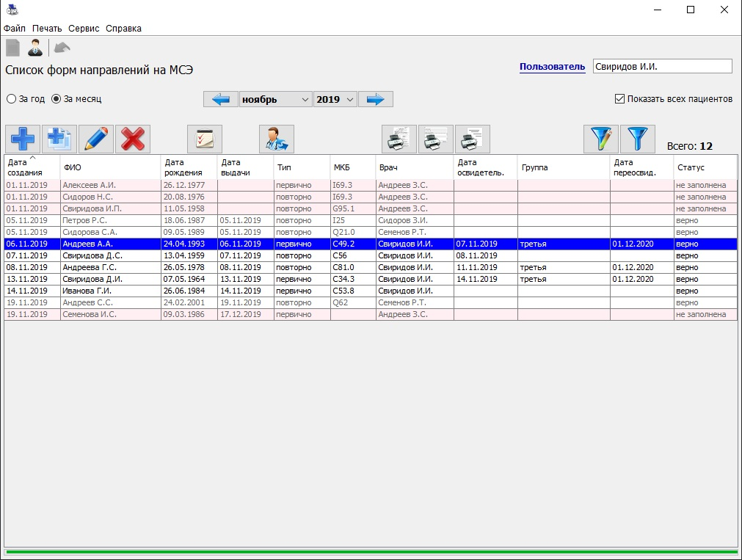This screenshot has height=560, width=742.
Task: Click the user field with 'Свиридов И.И.'
Action: (x=662, y=67)
